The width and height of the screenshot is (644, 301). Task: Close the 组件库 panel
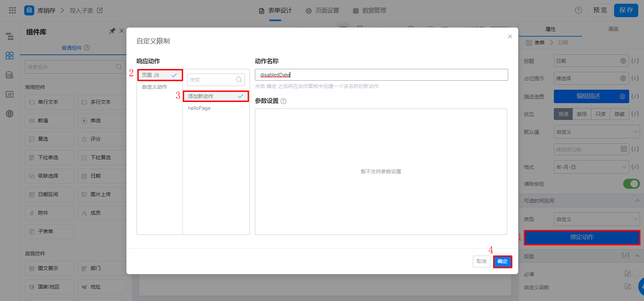tap(122, 31)
